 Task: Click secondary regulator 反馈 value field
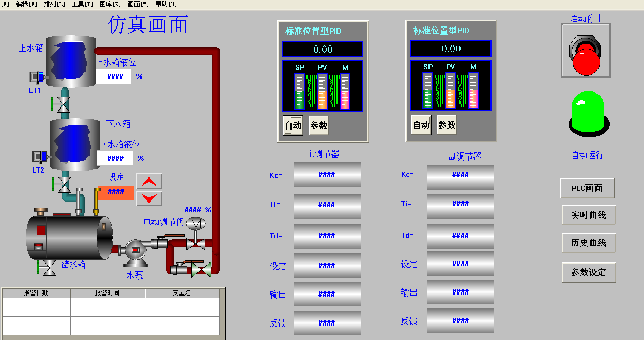[x=460, y=321]
